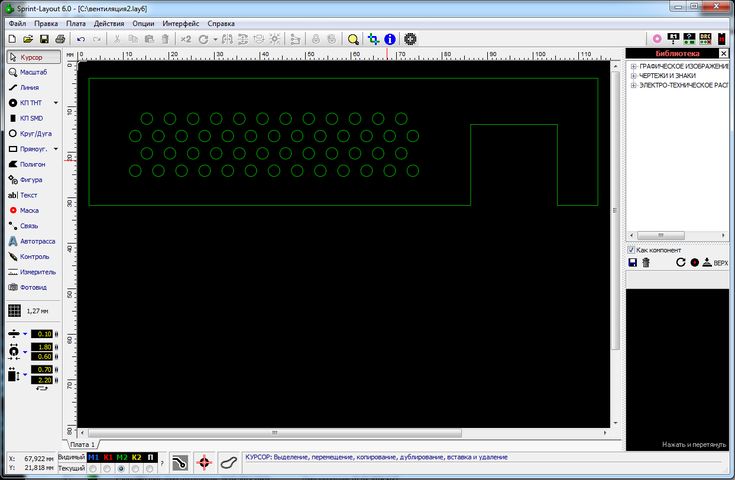The width and height of the screenshot is (735, 480).
Task: Select the M1 current layer radio button
Action: tap(92, 468)
